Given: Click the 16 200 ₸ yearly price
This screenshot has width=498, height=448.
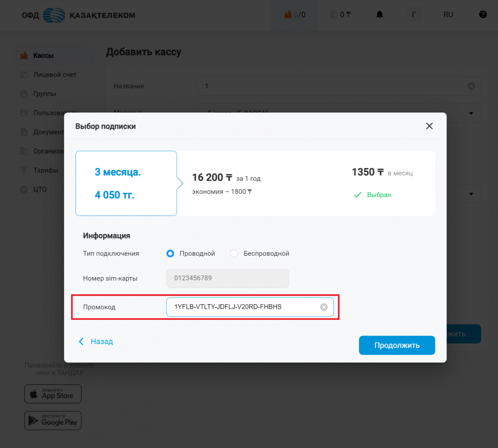Looking at the screenshot, I should pos(212,177).
